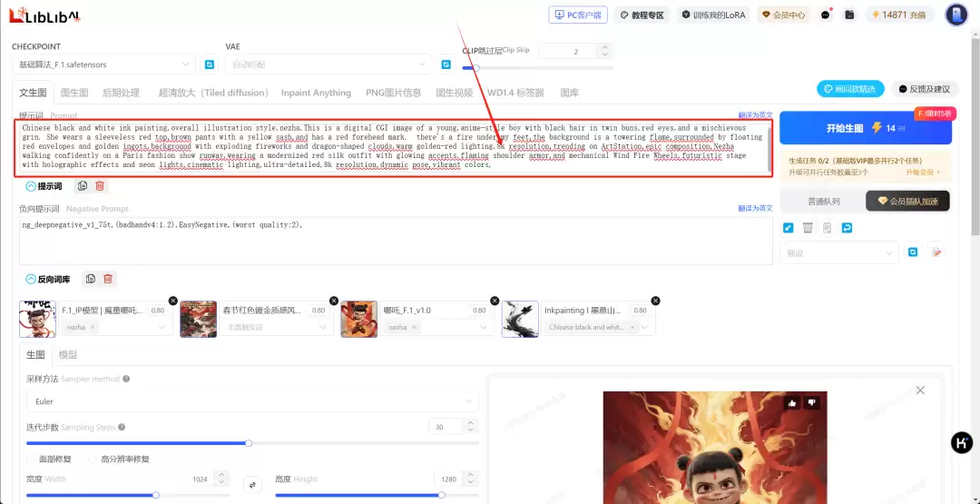Refresh the CHECKPOINT model list
Viewport: 980px width, 504px height.
click(210, 64)
